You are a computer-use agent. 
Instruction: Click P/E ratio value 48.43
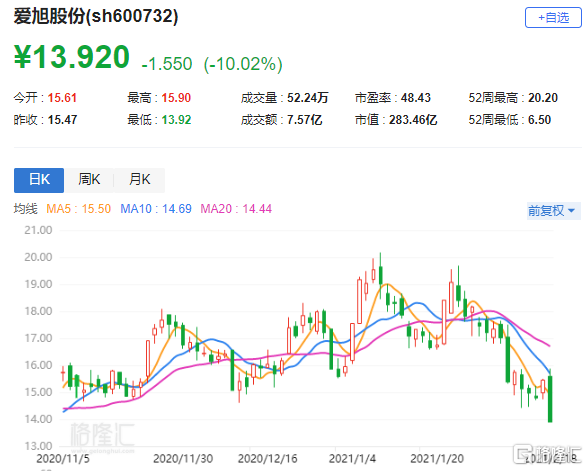pos(416,98)
